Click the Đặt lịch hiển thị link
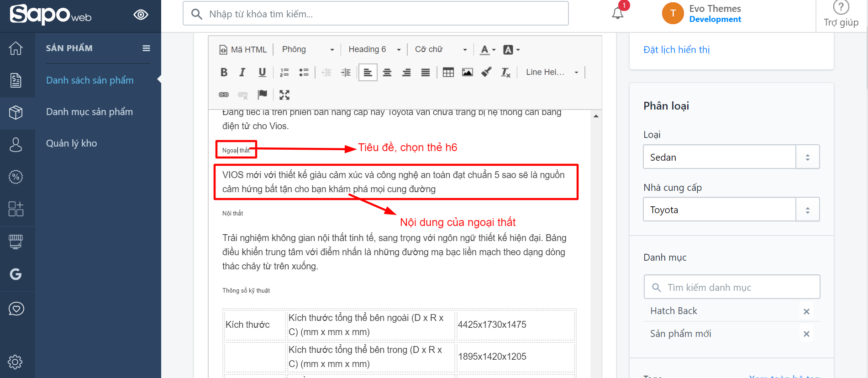This screenshot has height=378, width=868. [x=677, y=49]
